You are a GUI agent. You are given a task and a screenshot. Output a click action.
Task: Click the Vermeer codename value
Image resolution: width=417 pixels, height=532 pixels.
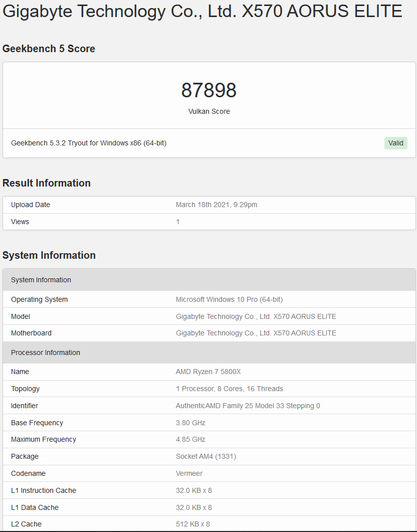pos(189,473)
